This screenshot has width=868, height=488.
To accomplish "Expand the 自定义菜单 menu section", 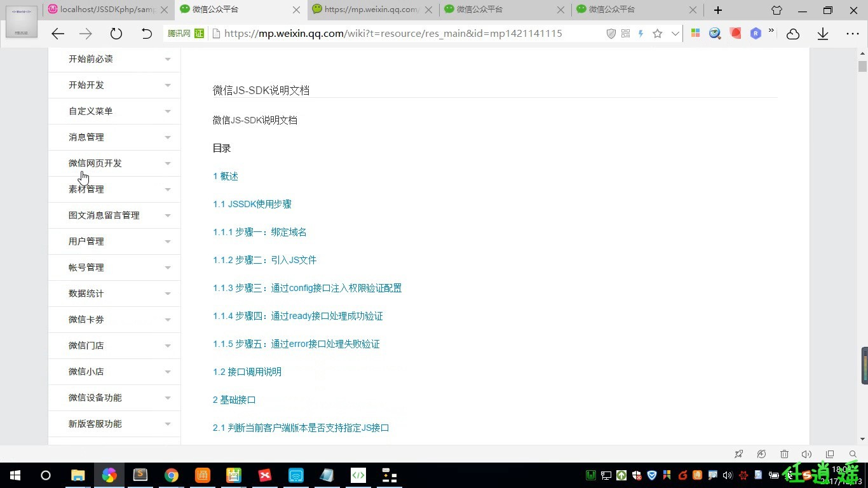I will (114, 111).
